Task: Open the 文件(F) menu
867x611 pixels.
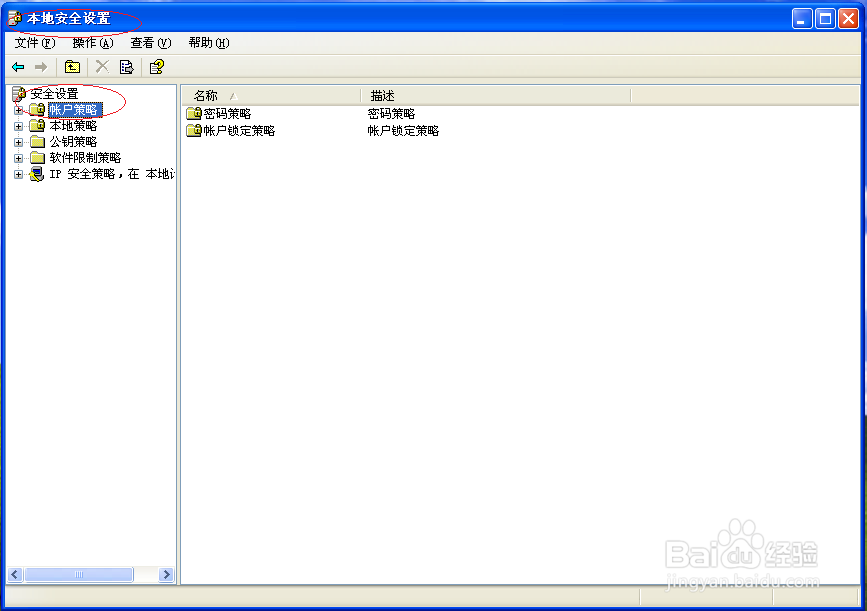Action: tap(35, 43)
